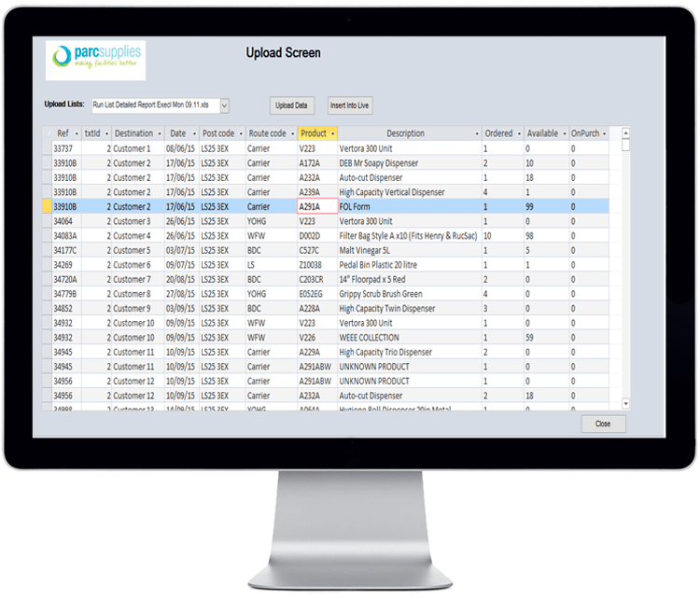Open the Post code column filter dropdown

(x=241, y=134)
